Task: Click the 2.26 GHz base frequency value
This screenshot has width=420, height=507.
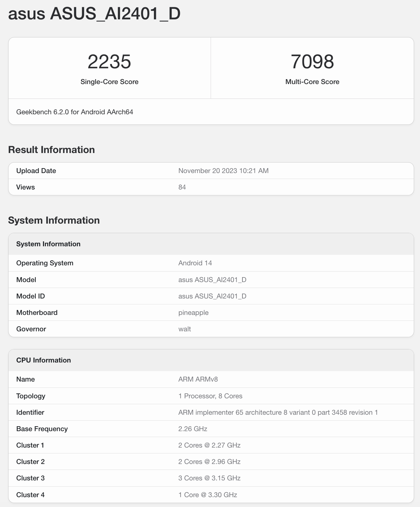Action: click(x=193, y=429)
